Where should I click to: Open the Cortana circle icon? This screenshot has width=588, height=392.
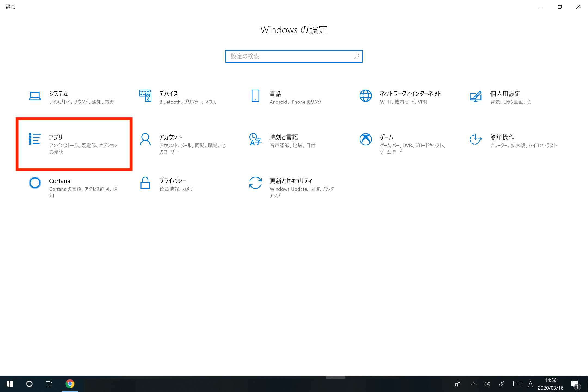click(x=35, y=183)
